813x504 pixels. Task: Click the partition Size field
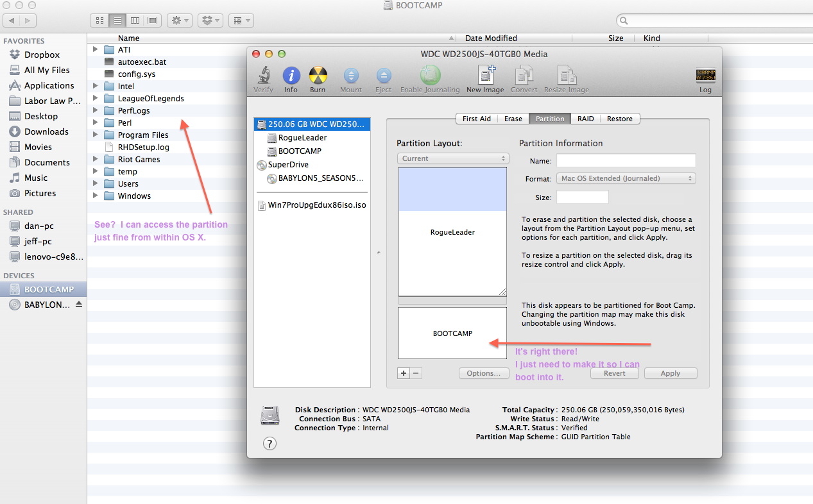(x=583, y=197)
